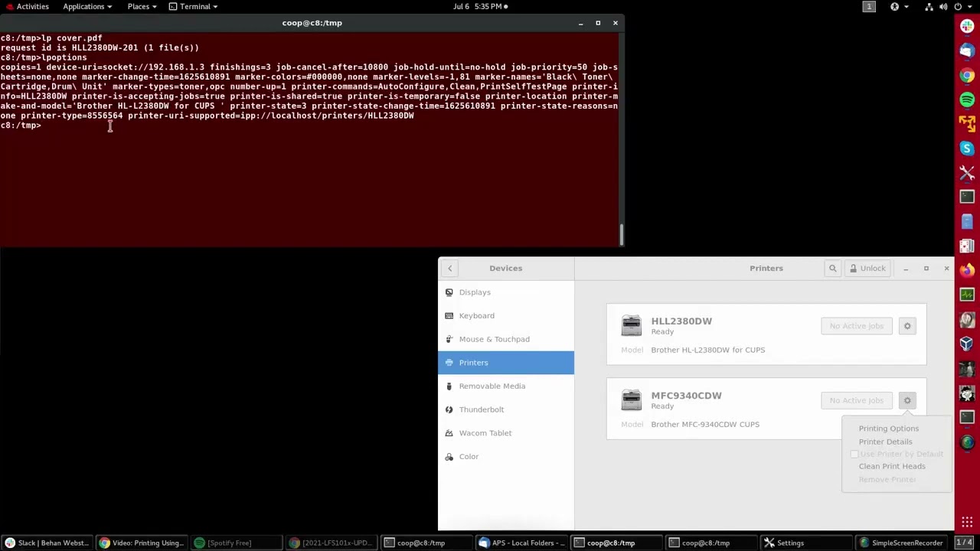This screenshot has width=980, height=551.
Task: Choose Clean Print Heads from popup menu
Action: [892, 466]
